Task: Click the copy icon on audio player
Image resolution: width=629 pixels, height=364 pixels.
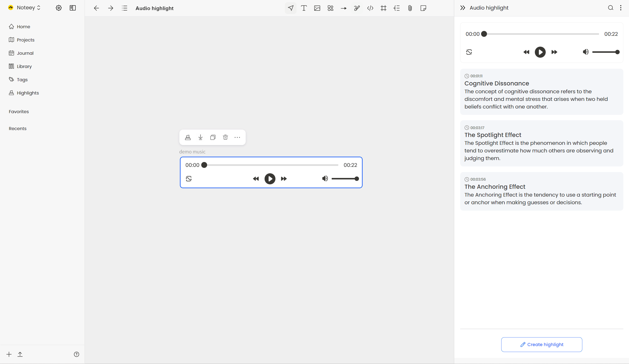Action: (x=213, y=137)
